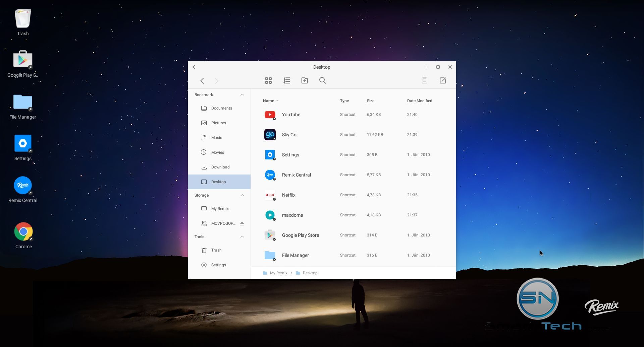Image resolution: width=644 pixels, height=347 pixels.
Task: Open the sort list options icon
Action: [286, 80]
